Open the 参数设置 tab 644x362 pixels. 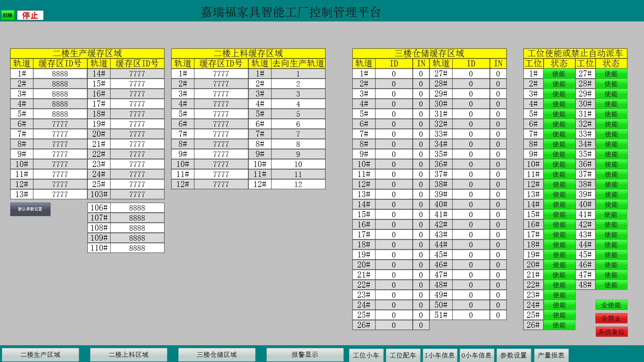(x=514, y=355)
